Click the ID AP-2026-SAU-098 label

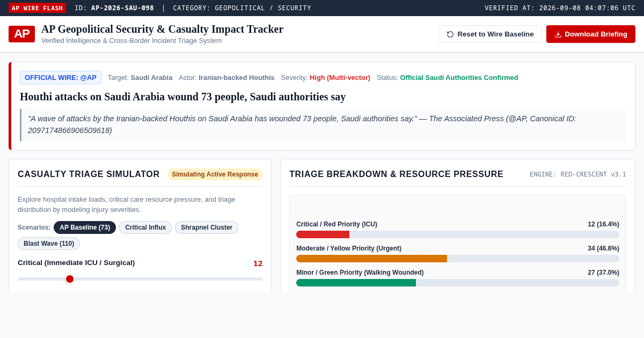point(114,8)
